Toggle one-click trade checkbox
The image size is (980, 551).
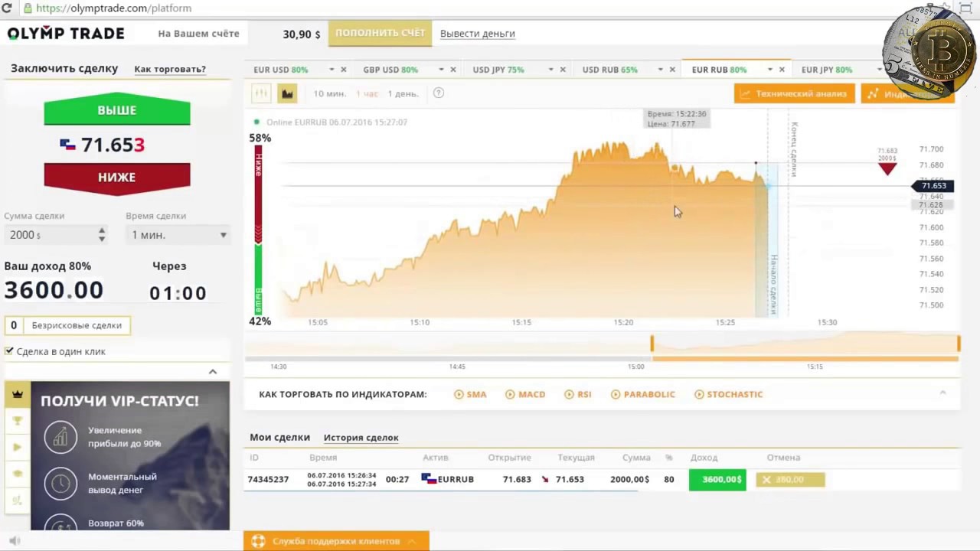[x=9, y=351]
